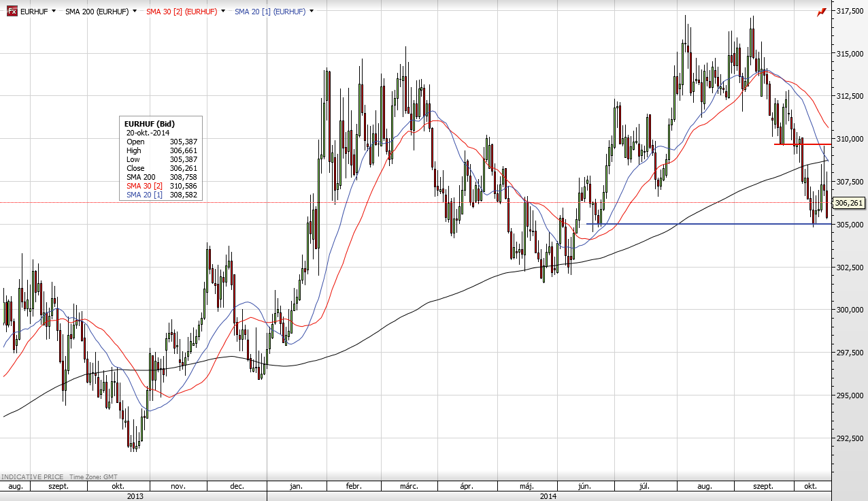
Task: Select the red horizontal resistance line
Action: pyautogui.click(x=802, y=144)
